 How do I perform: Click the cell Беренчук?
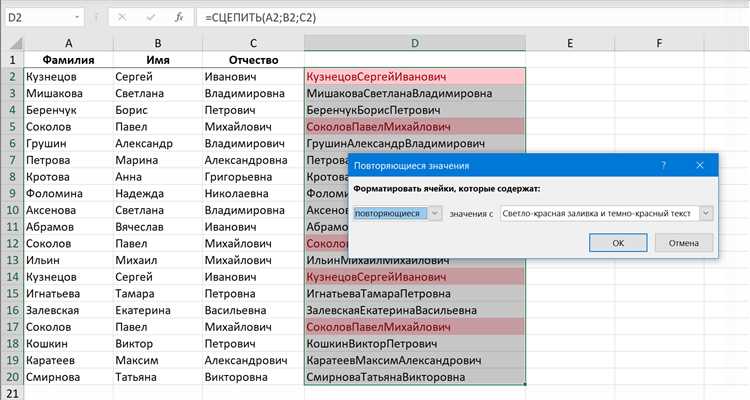tap(68, 110)
